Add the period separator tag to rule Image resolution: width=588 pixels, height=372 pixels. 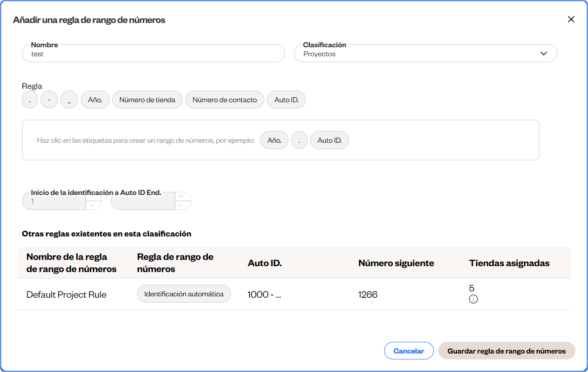click(x=30, y=100)
